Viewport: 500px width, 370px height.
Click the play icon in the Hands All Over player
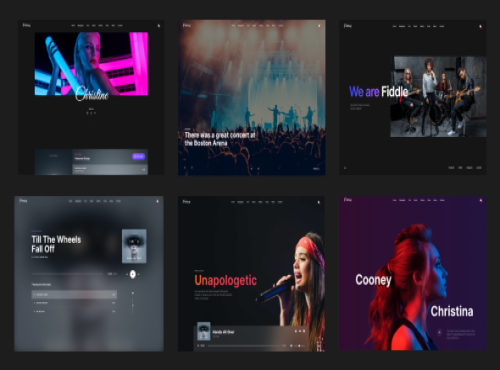198,346
